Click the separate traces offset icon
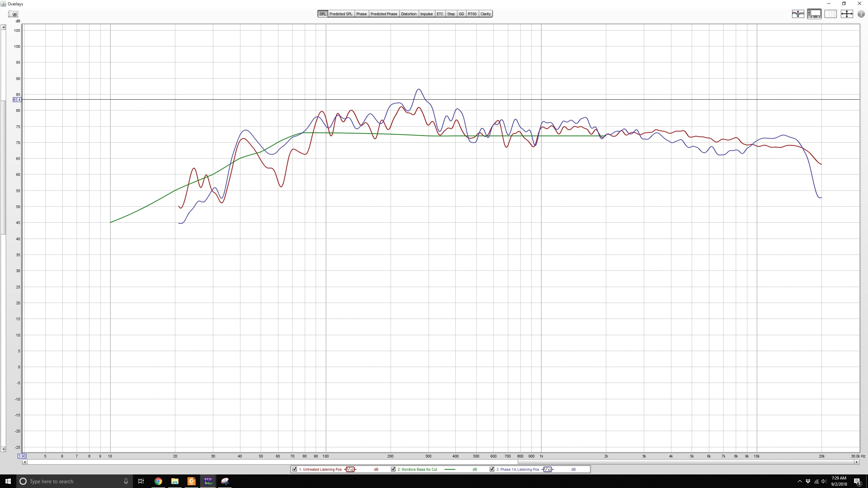 point(798,14)
